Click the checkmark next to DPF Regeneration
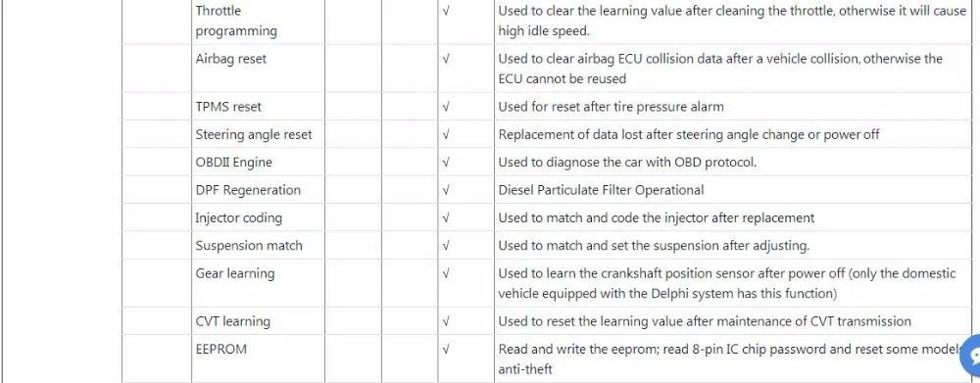This screenshot has width=980, height=383. coord(446,190)
